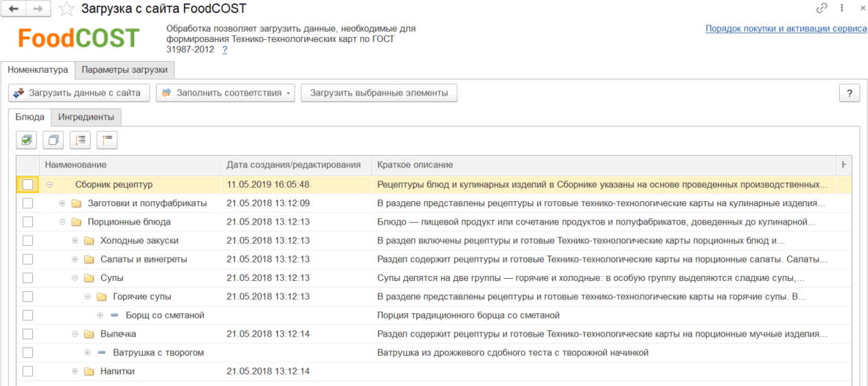868x386 pixels.
Task: Click Загрузить данные с сайта button
Action: (x=78, y=93)
